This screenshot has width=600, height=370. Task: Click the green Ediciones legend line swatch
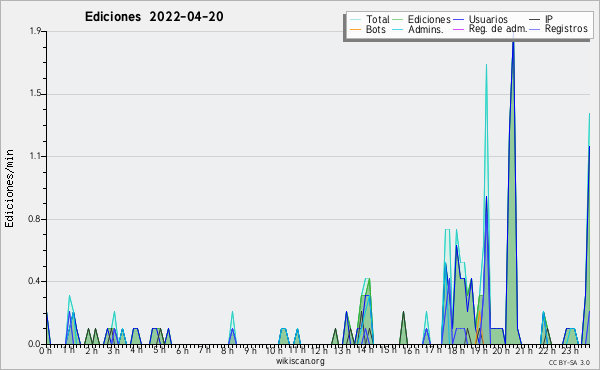398,20
